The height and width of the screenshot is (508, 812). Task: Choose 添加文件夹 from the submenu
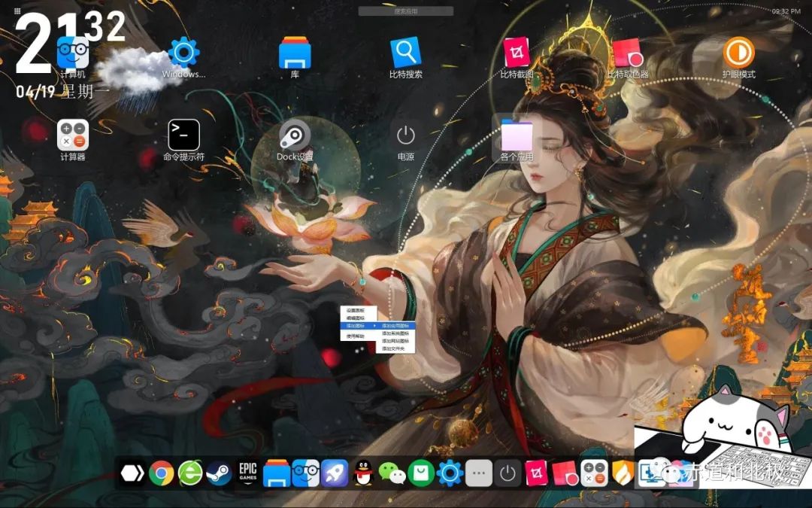coord(394,349)
